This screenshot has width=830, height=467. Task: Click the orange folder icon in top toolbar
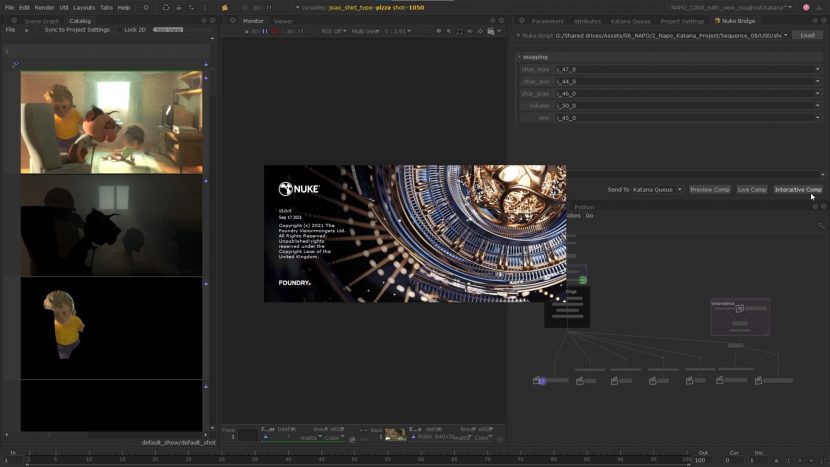[225, 7]
